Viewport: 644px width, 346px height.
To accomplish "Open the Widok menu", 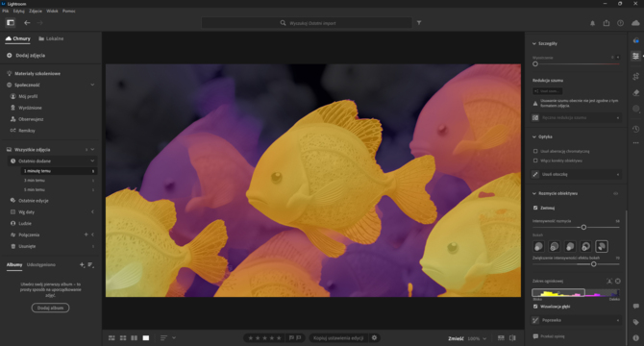I will coord(52,12).
